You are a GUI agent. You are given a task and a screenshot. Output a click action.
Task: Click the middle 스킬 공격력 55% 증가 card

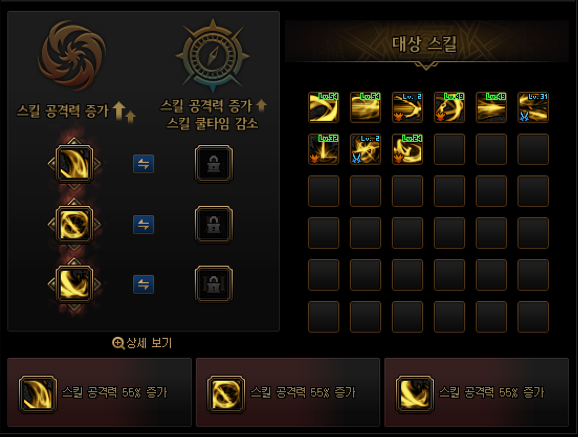288,392
